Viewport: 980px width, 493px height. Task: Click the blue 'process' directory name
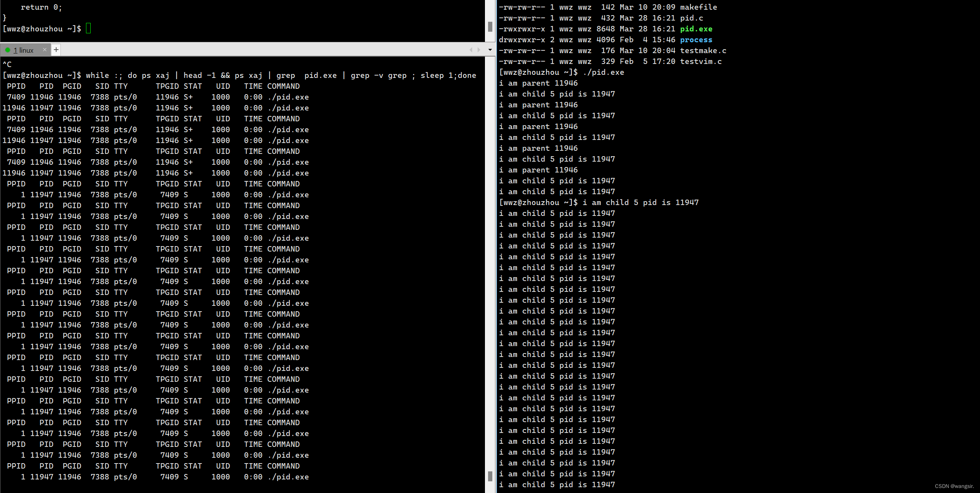click(696, 40)
